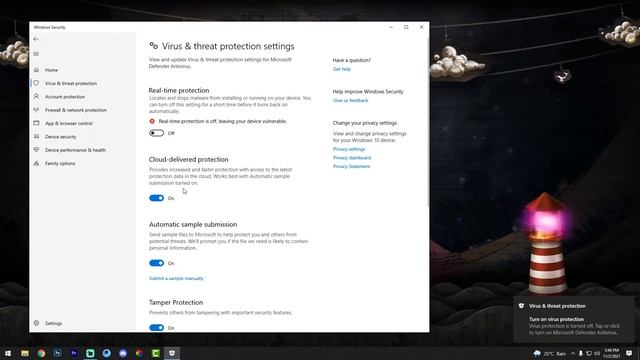Screen dimensions: 640x360
Task: Click the Windows Security taskbar icon
Action: 172,353
